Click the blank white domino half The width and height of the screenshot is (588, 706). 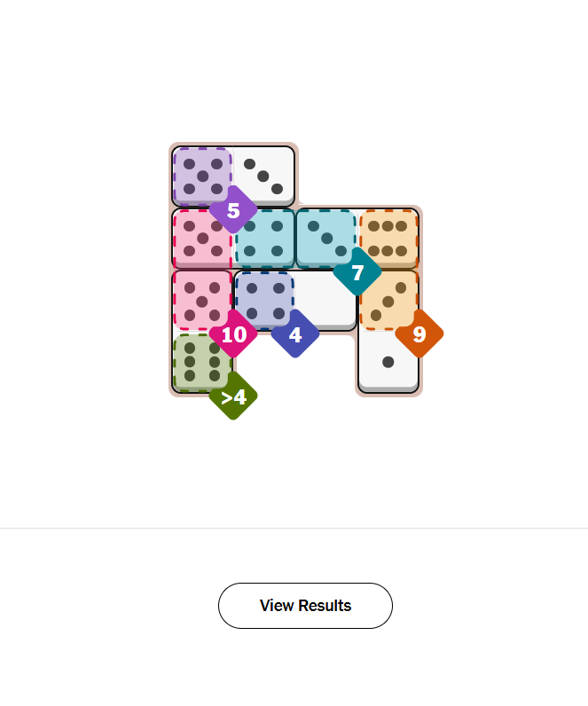(325, 300)
